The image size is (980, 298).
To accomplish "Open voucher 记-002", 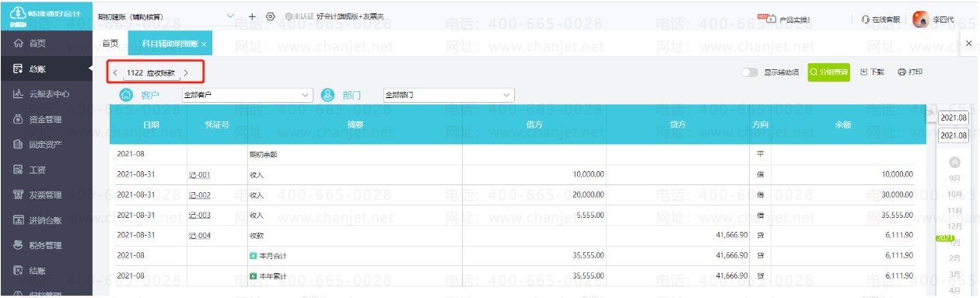I will click(x=200, y=195).
